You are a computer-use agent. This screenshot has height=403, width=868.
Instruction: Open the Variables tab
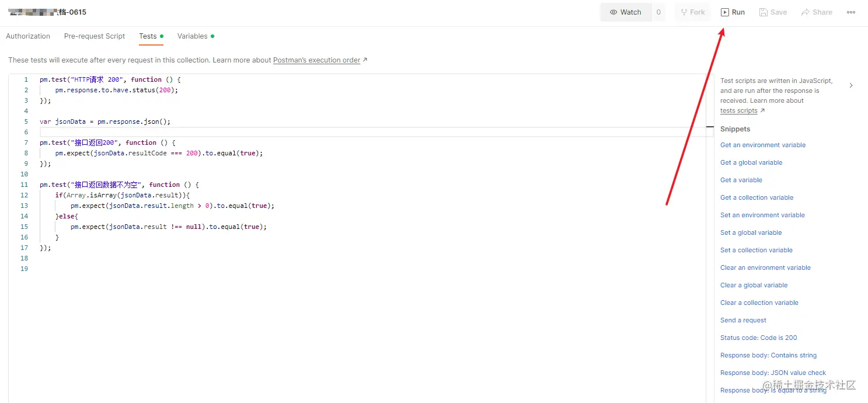196,36
